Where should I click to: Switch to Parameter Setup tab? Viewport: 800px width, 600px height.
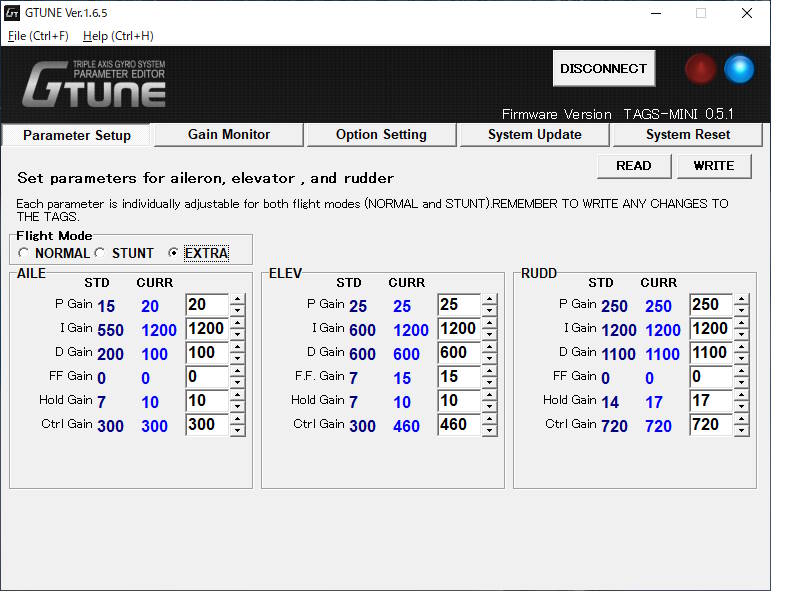click(77, 135)
